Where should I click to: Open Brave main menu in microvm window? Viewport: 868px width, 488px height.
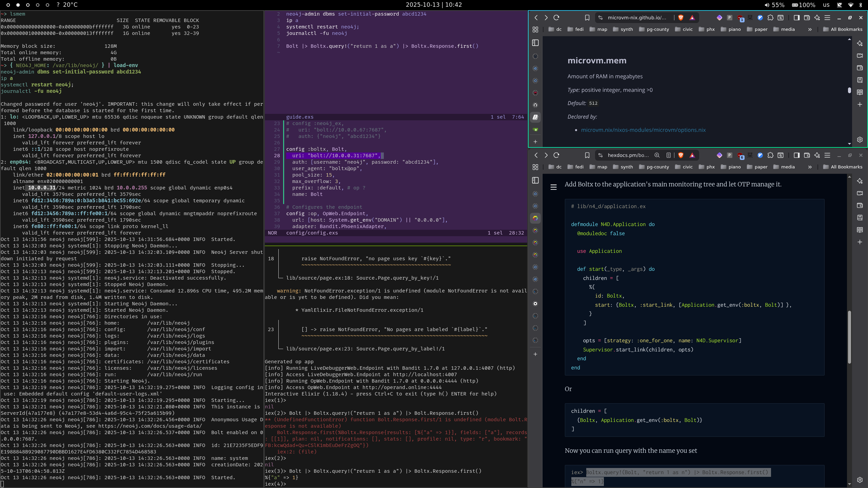tap(827, 18)
